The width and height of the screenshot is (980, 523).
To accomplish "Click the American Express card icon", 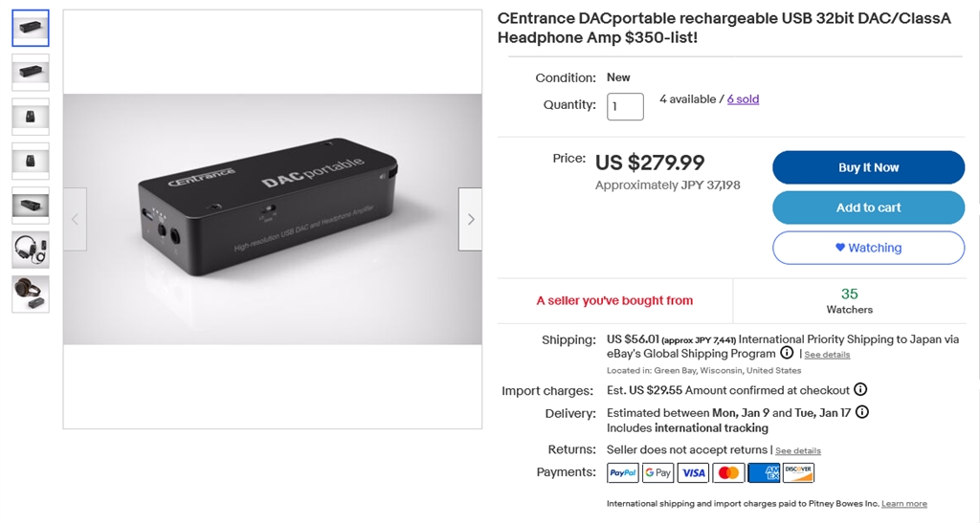I will pos(764,472).
